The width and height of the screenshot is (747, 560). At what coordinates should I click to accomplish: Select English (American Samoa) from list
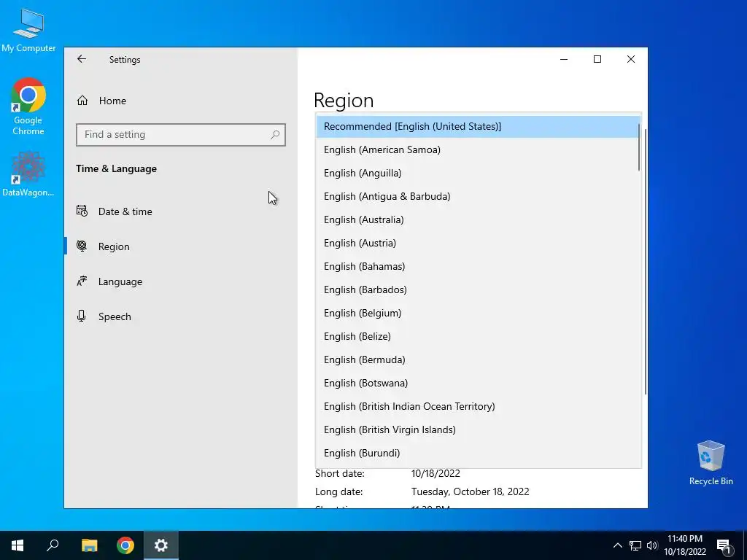pyautogui.click(x=478, y=150)
